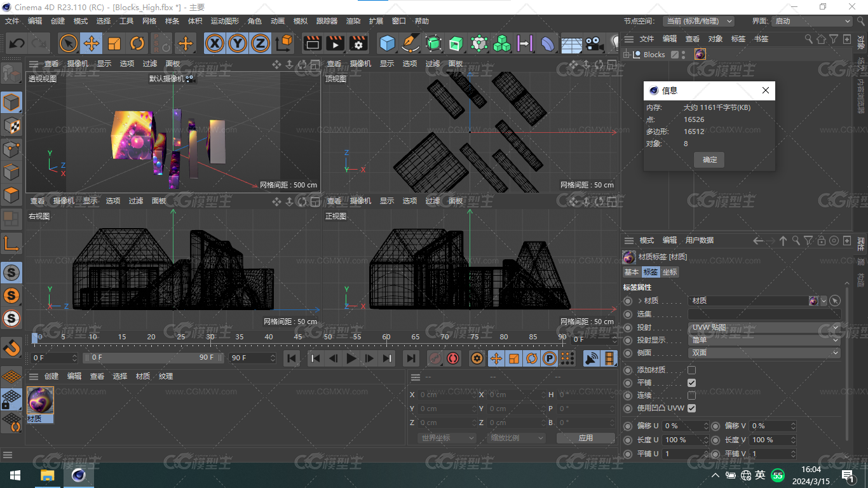The image size is (868, 488).
Task: Click the Make Editable icon
Action: pyautogui.click(x=11, y=74)
